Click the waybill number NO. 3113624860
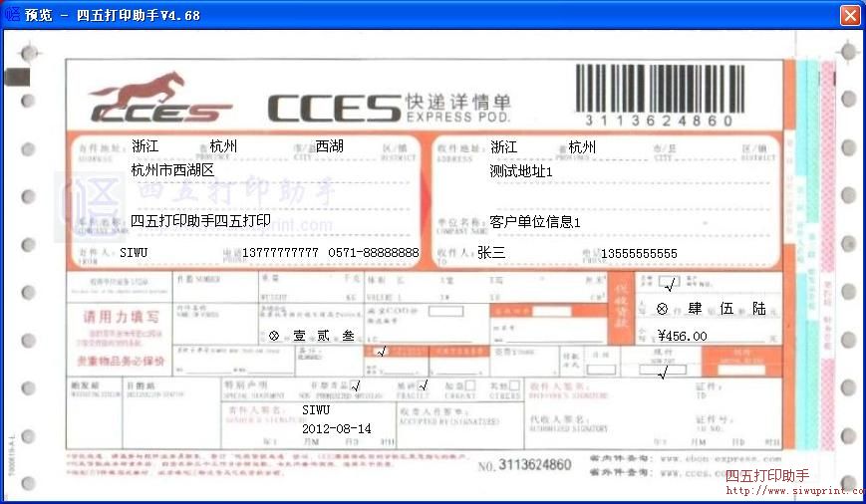 524,465
